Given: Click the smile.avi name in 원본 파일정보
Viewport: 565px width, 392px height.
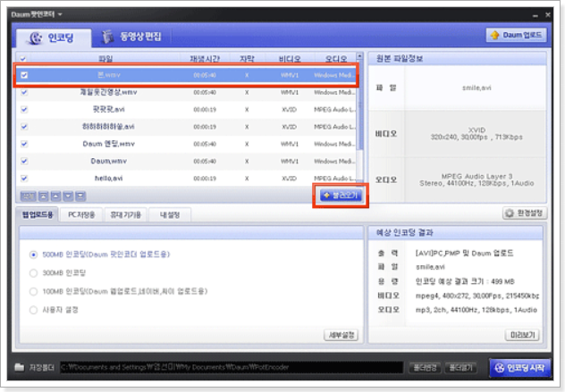Looking at the screenshot, I should tap(476, 88).
